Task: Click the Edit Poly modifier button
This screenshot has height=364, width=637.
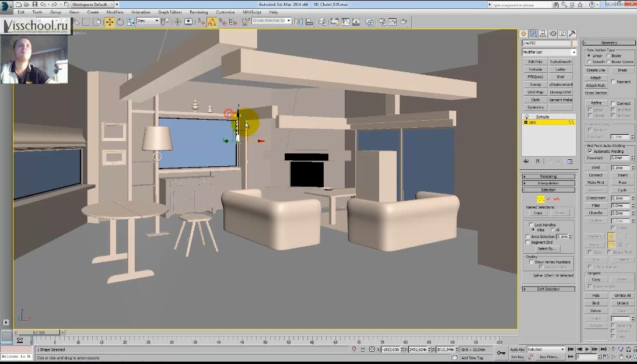Action: tap(535, 62)
